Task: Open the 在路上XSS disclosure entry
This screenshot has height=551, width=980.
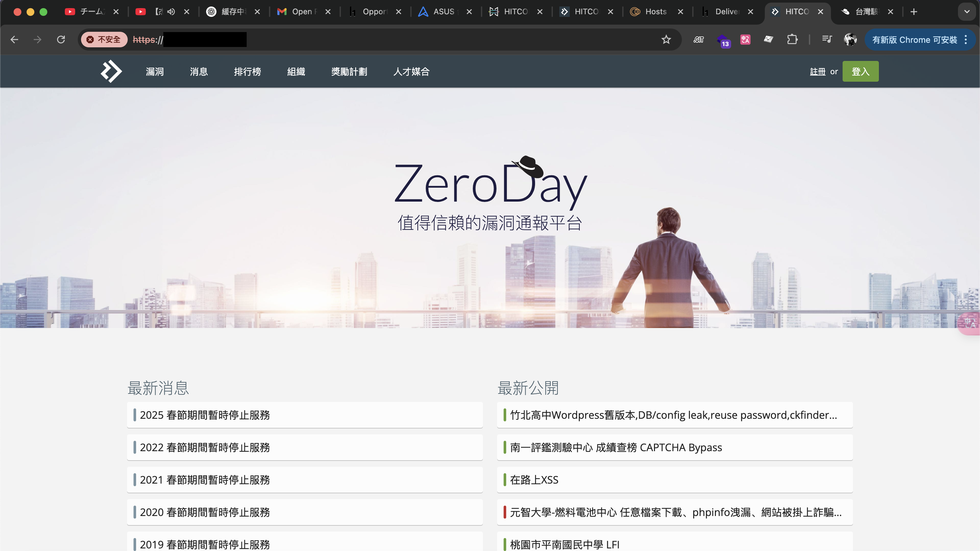Action: pos(675,479)
